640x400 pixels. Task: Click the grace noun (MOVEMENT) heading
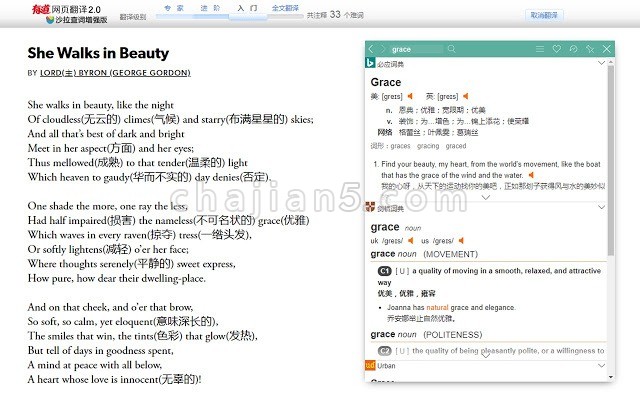(x=424, y=254)
